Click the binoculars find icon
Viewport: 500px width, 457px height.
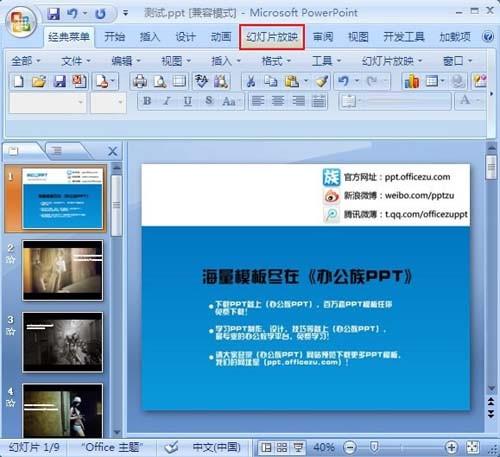[221, 81]
